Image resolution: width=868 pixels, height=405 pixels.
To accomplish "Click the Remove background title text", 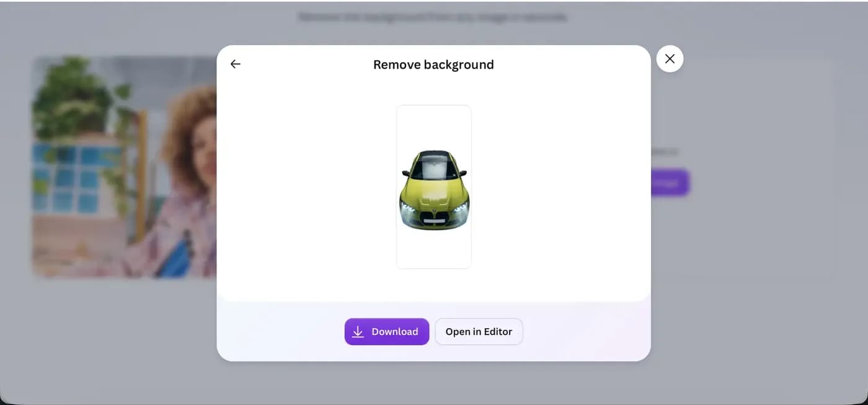I will (x=433, y=65).
